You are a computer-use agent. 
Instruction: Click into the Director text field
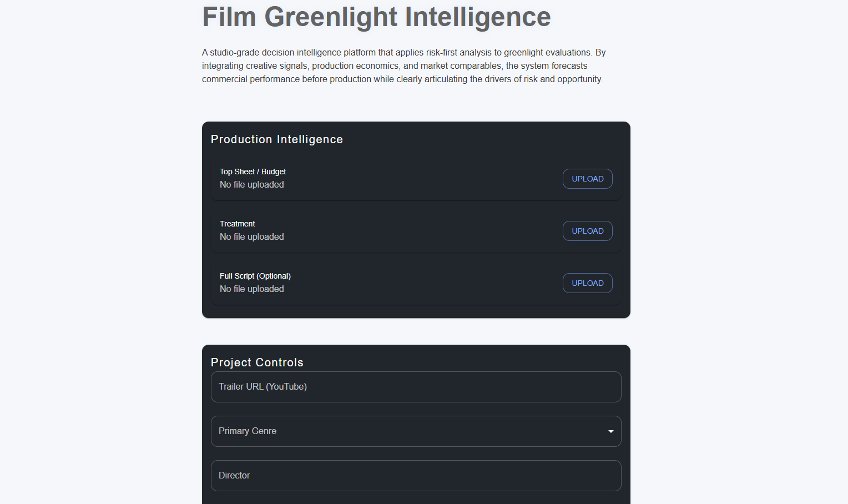click(415, 476)
